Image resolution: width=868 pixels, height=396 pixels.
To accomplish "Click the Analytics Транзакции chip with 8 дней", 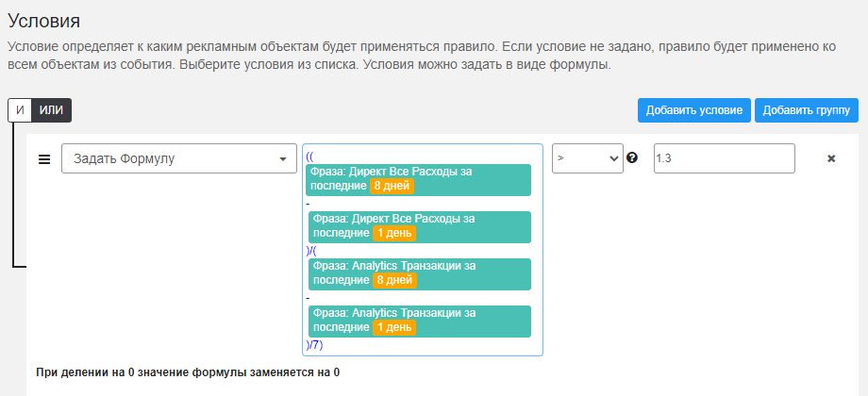I will pos(420,273).
